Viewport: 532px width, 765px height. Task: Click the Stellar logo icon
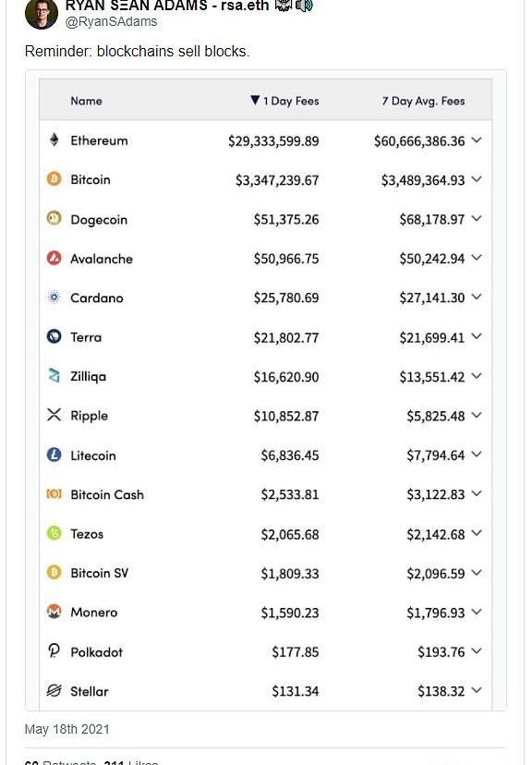tap(54, 690)
